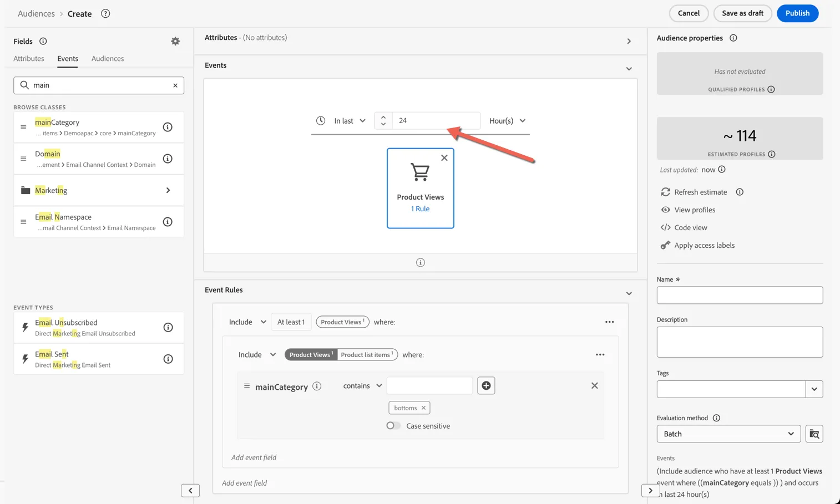Show info for Evaluation method
The width and height of the screenshot is (840, 504).
[x=716, y=418]
